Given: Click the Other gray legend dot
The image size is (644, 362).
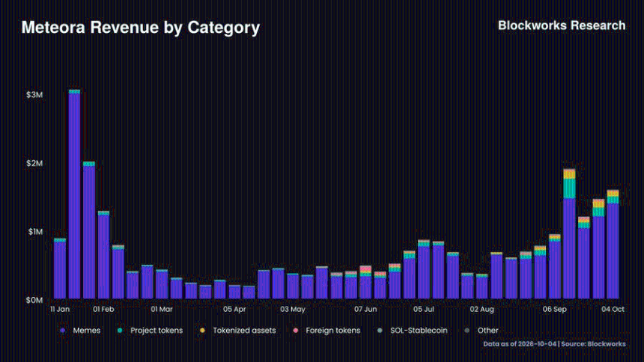Looking at the screenshot, I should (467, 331).
